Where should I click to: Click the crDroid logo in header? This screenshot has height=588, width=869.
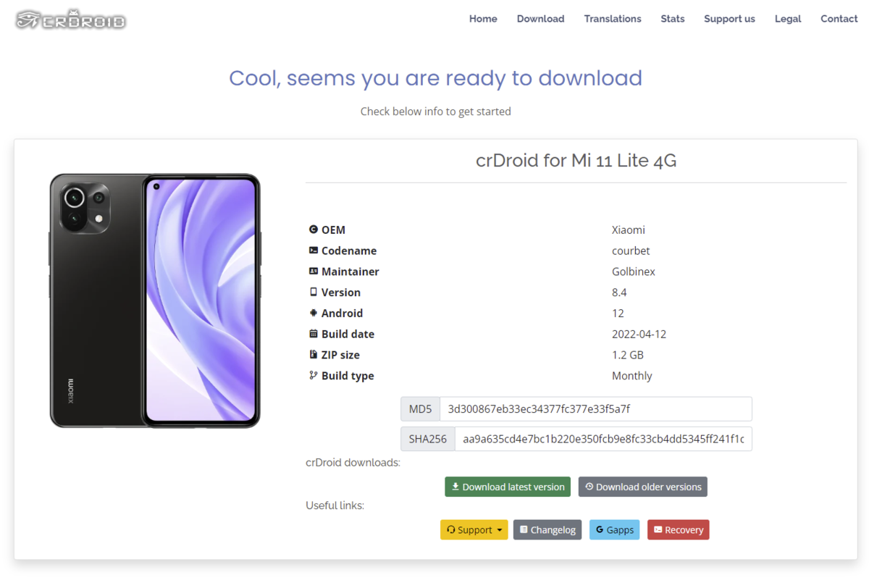[71, 20]
